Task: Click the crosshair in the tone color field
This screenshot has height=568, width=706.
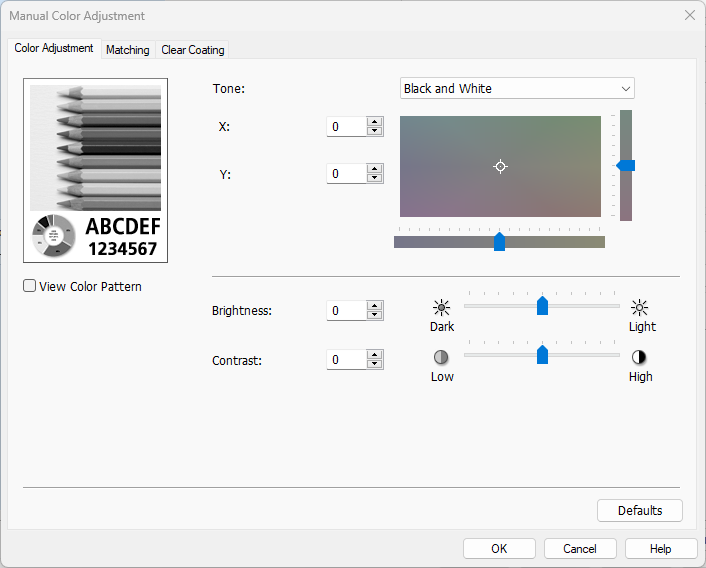Action: click(x=501, y=166)
